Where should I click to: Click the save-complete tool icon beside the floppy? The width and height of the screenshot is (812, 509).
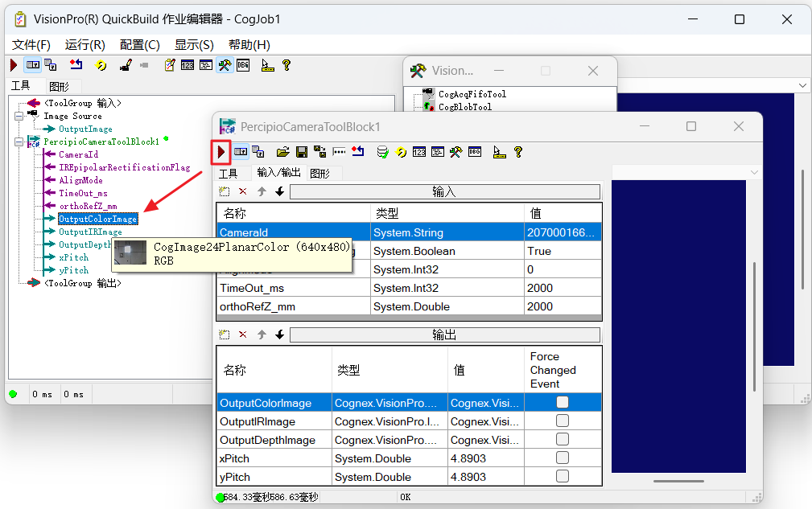point(320,152)
